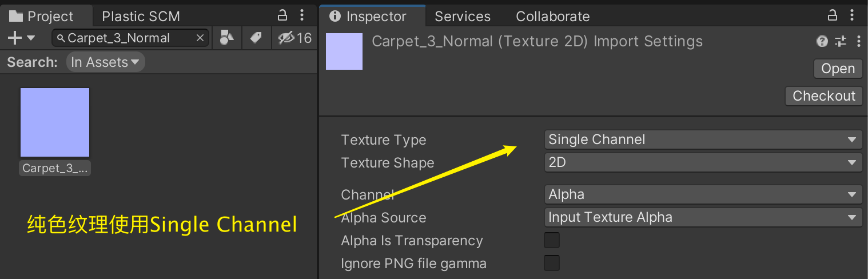The width and height of the screenshot is (868, 279).
Task: Open Inspector panel more options menu
Action: coord(853,15)
